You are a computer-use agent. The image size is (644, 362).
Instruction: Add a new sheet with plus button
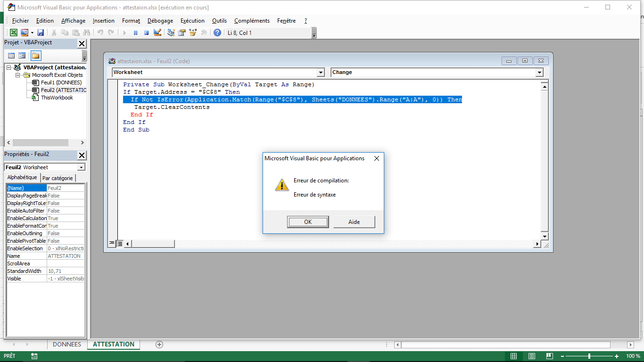point(159,345)
